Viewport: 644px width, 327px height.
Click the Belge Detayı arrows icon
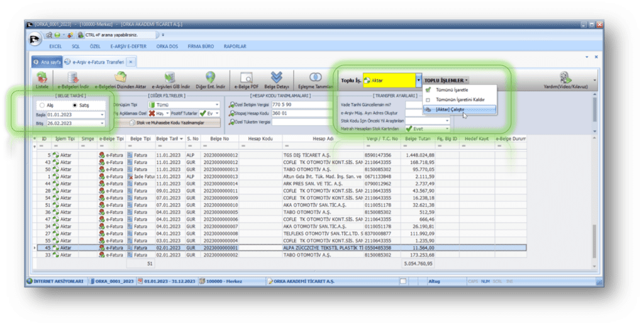point(276,78)
